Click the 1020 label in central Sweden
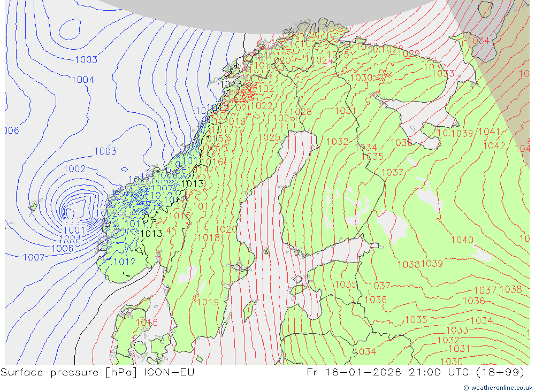This screenshot has width=535, height=392. point(226,229)
